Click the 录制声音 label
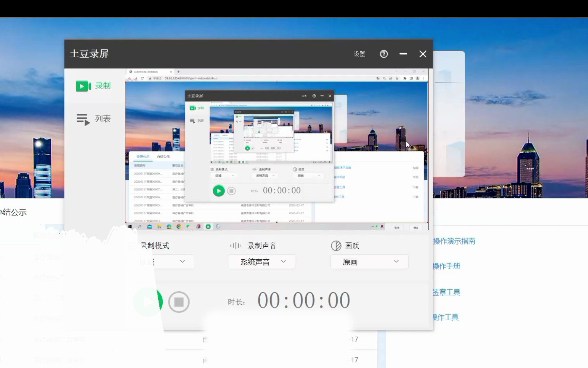The height and width of the screenshot is (368, 588). (262, 246)
